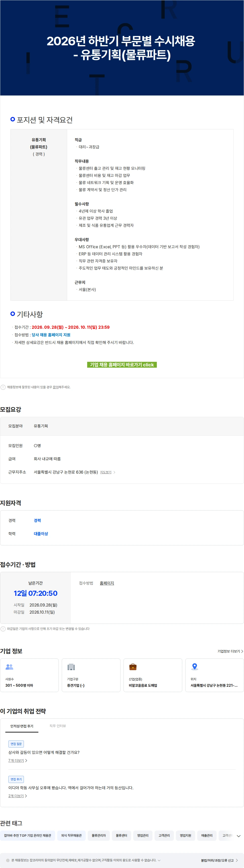Switch to the 직무 인터뷰 tab
Screen dimensions: 244x868
pyautogui.click(x=57, y=726)
